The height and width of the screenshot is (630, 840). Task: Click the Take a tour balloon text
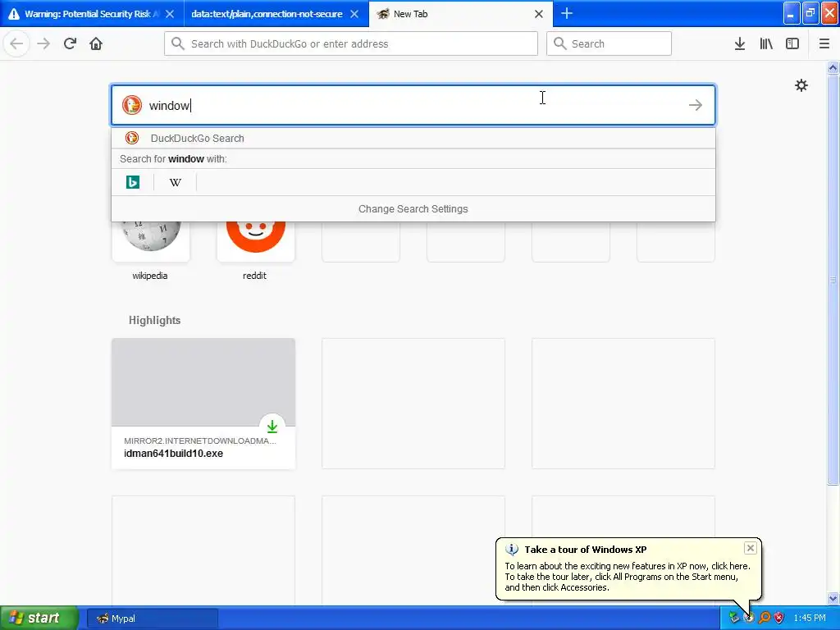pyautogui.click(x=628, y=577)
